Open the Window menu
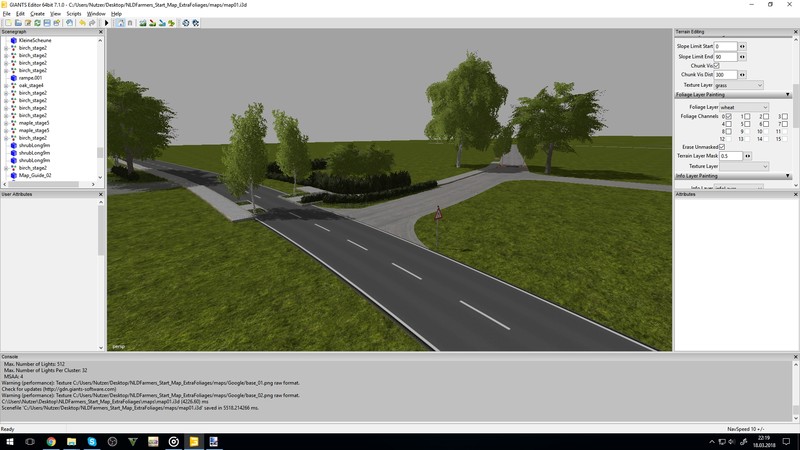800x450 pixels. coord(96,14)
